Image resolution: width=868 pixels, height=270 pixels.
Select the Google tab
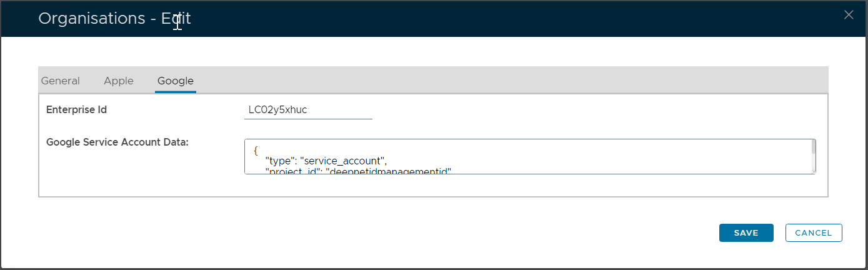tap(176, 81)
